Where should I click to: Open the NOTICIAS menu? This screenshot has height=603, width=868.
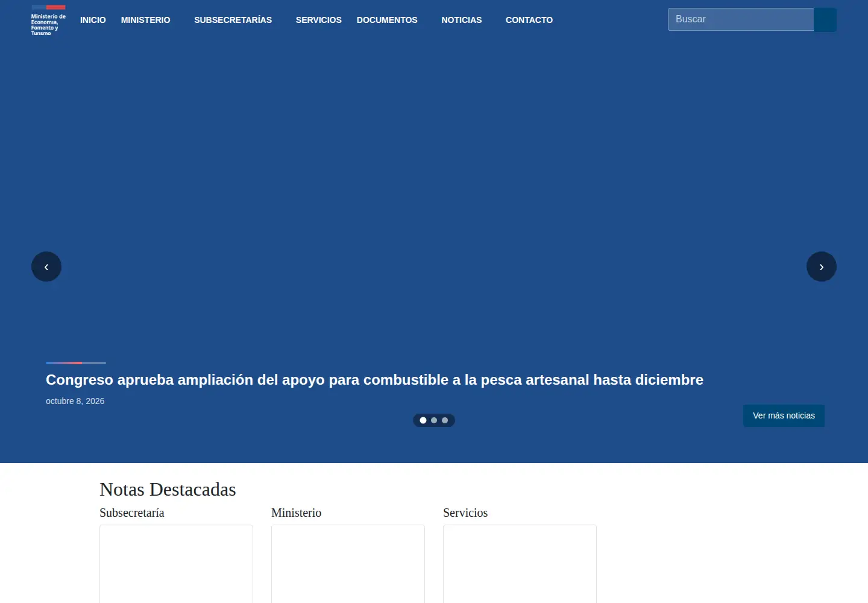462,20
